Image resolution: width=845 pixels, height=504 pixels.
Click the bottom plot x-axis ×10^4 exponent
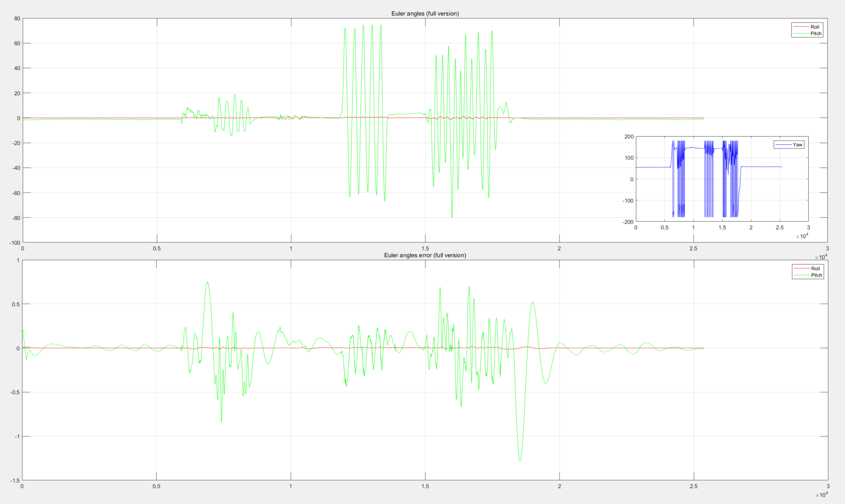(821, 495)
